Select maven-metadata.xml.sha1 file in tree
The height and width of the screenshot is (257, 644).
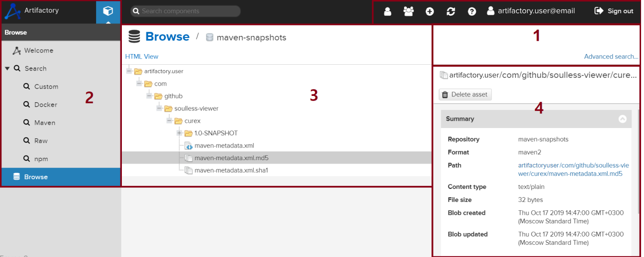231,170
